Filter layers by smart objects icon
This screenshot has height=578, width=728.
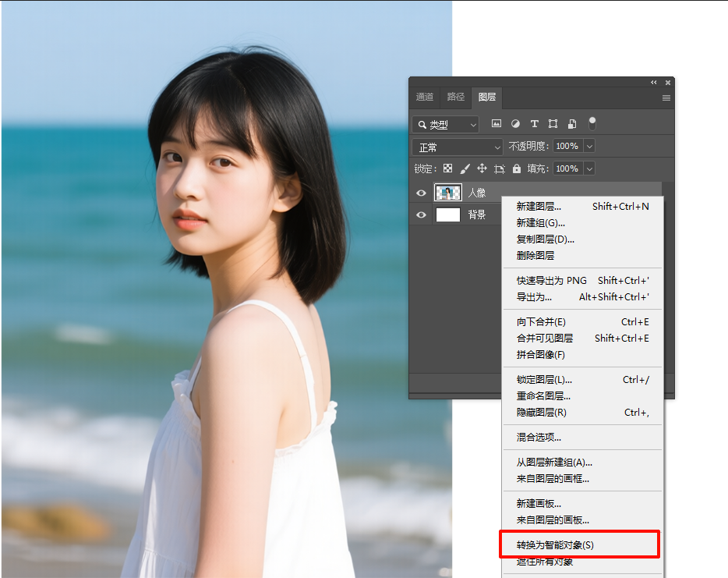[x=572, y=123]
